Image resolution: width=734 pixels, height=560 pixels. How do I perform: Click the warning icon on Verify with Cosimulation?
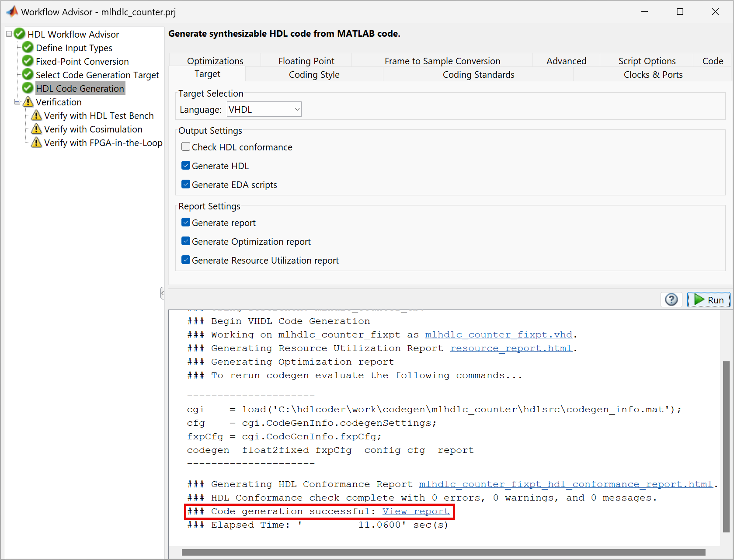[36, 129]
